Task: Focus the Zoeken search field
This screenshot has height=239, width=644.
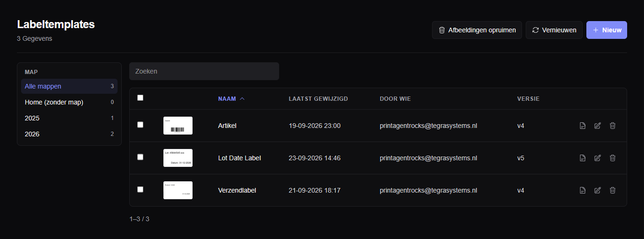Action: (204, 71)
